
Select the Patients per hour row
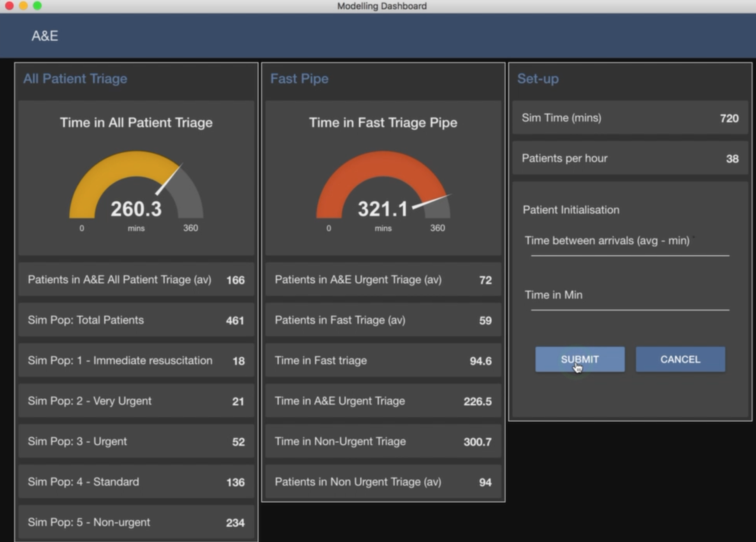629,158
